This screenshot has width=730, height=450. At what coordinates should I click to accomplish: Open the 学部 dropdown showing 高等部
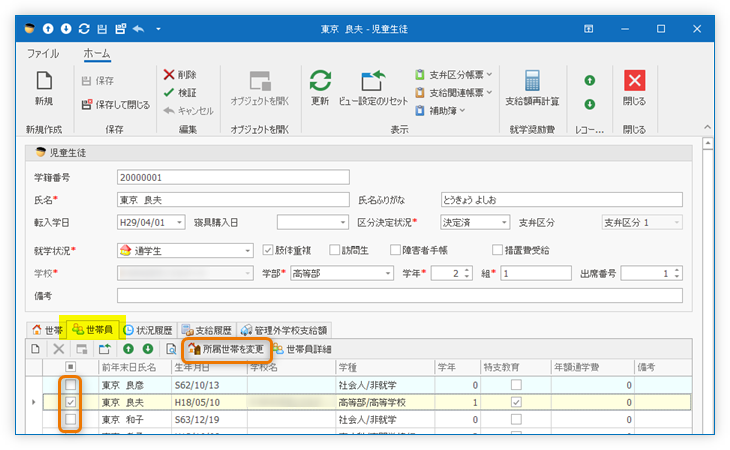(388, 273)
